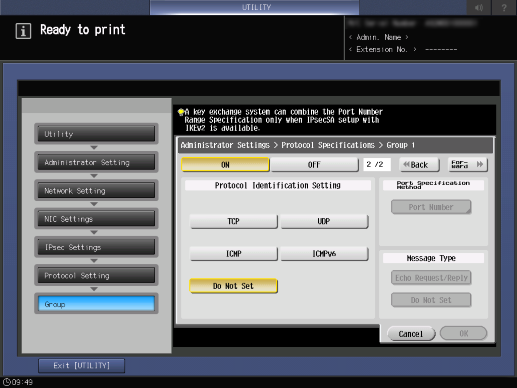Go to previous page with Back arrow button
Image resolution: width=517 pixels, height=388 pixels.
click(x=420, y=165)
